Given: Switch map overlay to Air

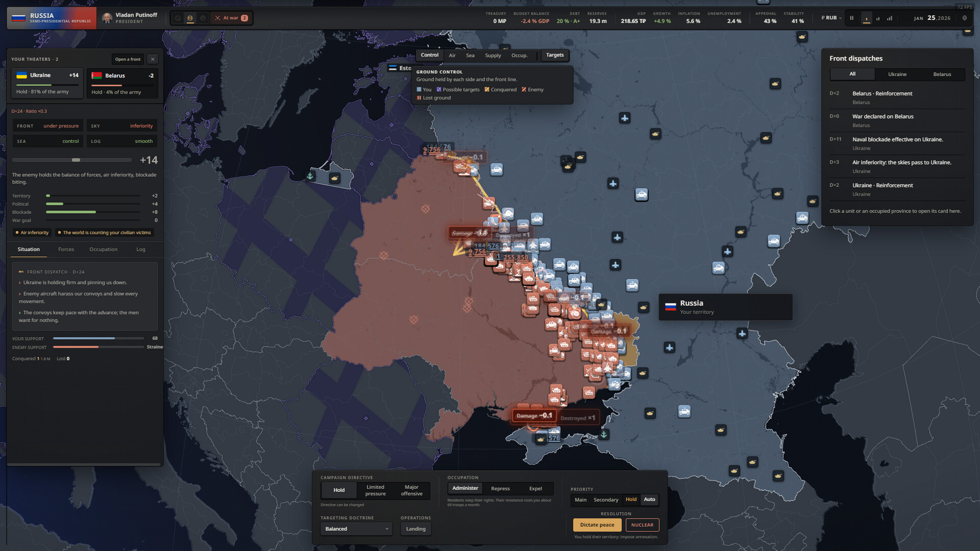Looking at the screenshot, I should [x=452, y=56].
